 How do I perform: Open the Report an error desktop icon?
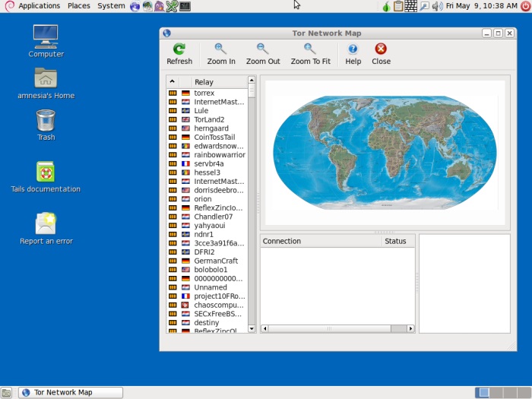point(46,228)
